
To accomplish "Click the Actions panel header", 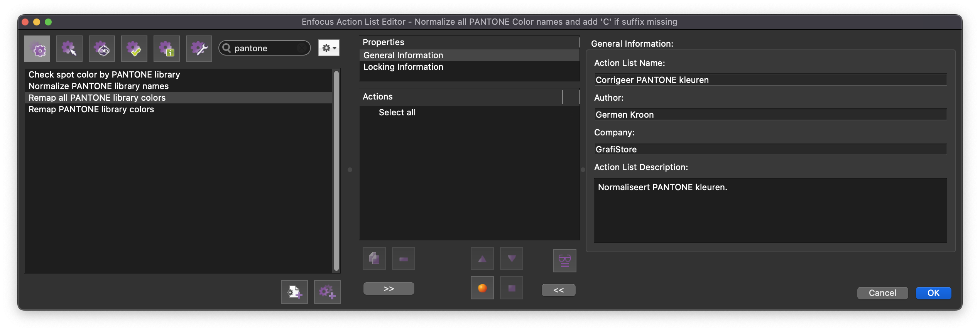I will [x=469, y=96].
